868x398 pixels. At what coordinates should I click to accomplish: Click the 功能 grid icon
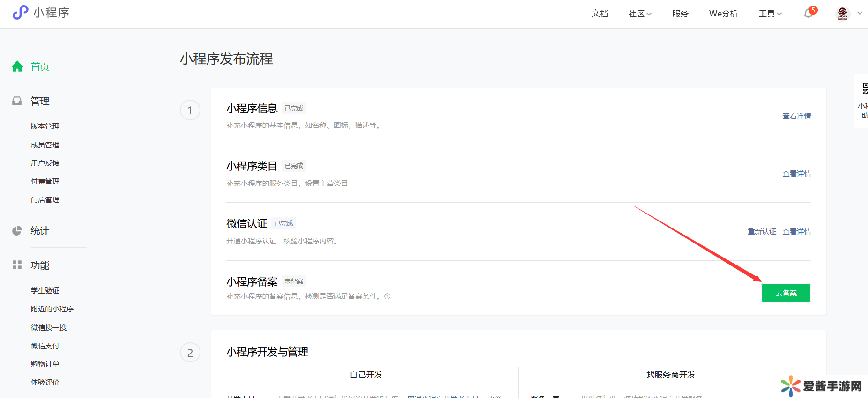coord(17,265)
